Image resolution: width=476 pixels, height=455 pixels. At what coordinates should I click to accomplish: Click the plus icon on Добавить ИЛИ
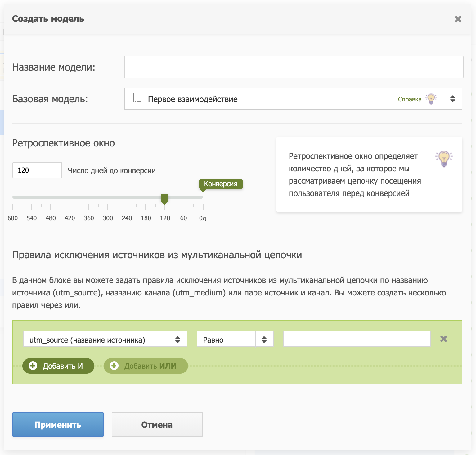[114, 366]
